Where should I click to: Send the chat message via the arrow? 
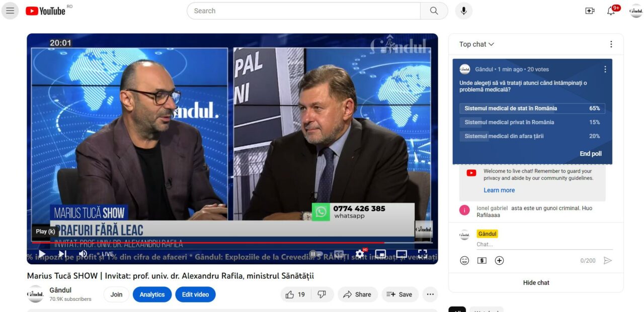(608, 260)
